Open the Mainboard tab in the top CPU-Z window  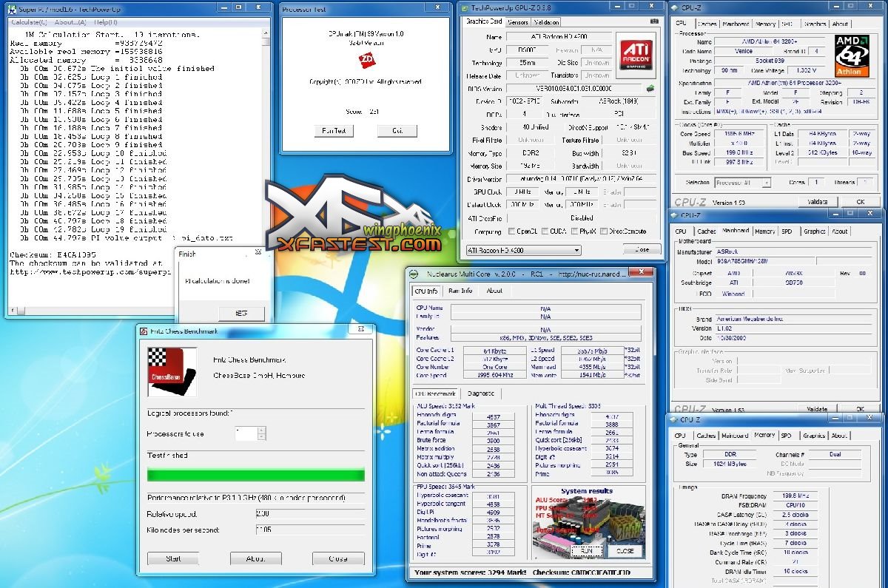736,24
